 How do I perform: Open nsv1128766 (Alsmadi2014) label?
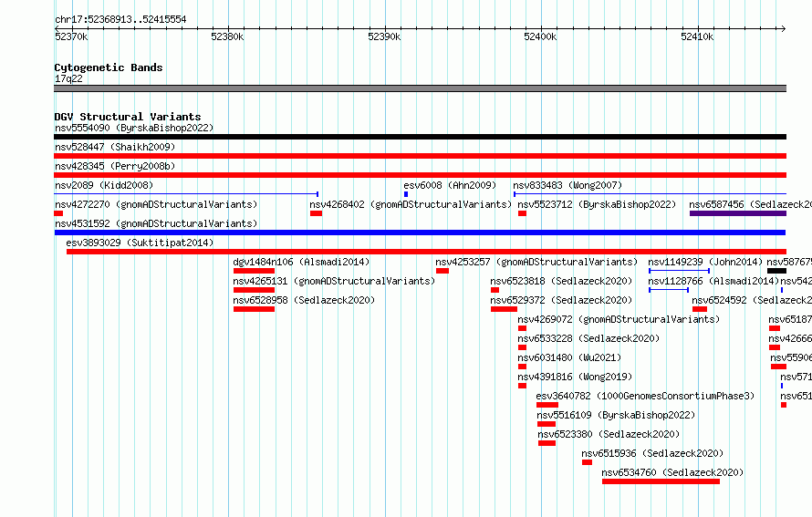click(713, 281)
